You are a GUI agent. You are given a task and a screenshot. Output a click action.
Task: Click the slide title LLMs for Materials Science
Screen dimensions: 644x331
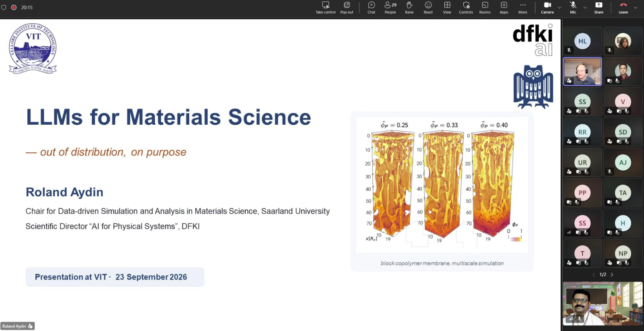[168, 117]
